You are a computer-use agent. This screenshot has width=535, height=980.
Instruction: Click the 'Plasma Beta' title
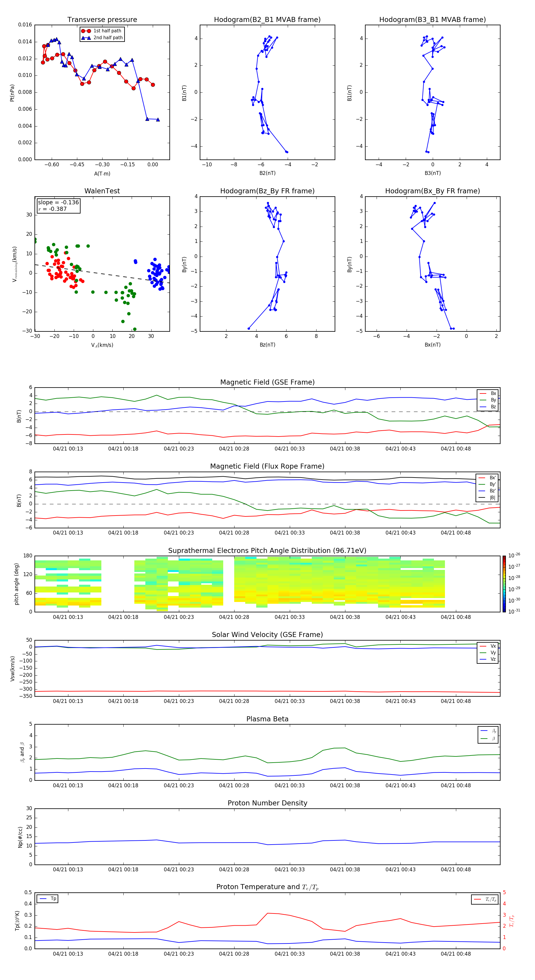(x=267, y=719)
